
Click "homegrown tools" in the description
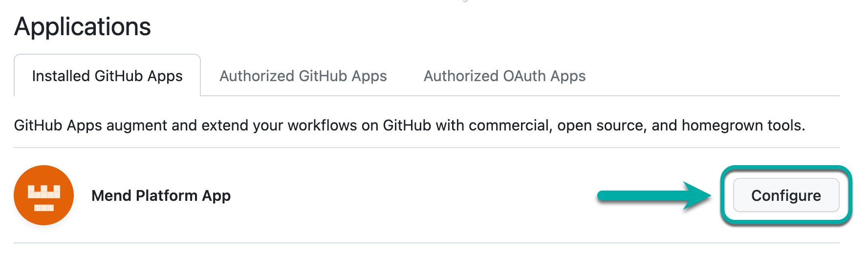point(743,126)
